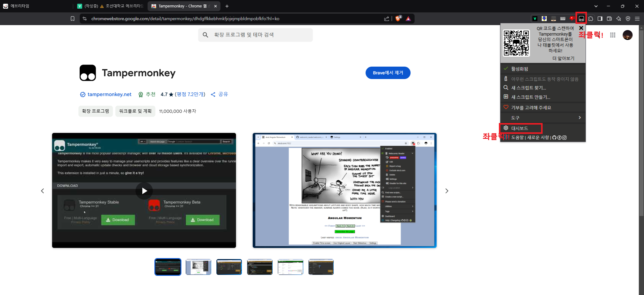The width and height of the screenshot is (644, 295).
Task: Click the green V extension icon
Action: point(535,19)
